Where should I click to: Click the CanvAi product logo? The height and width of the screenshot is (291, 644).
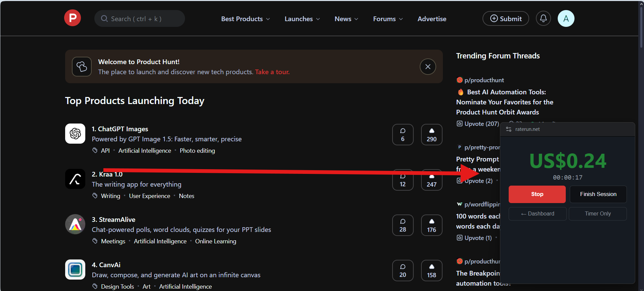[75, 270]
